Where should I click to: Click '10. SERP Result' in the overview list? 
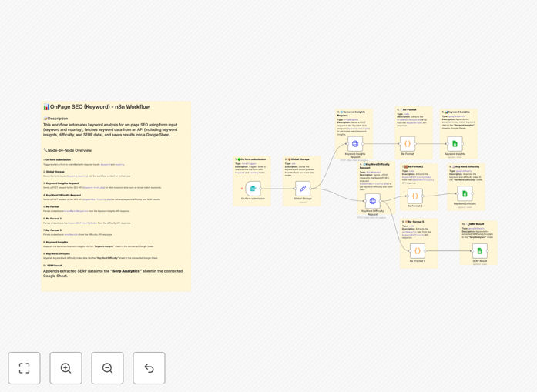point(52,266)
